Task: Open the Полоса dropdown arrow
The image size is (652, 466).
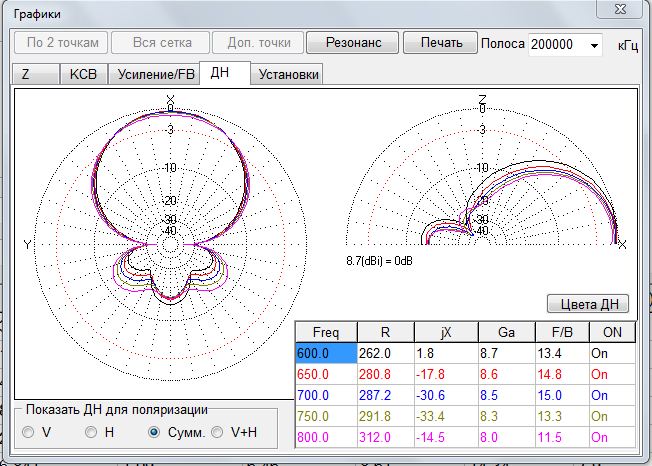Action: coord(595,45)
